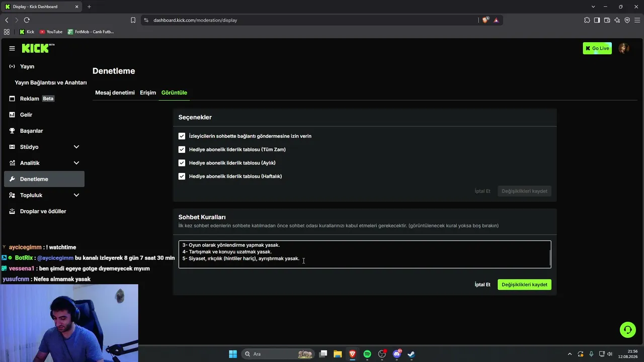Click the Başarılar trophy icon
The image size is (644, 362).
[12, 131]
